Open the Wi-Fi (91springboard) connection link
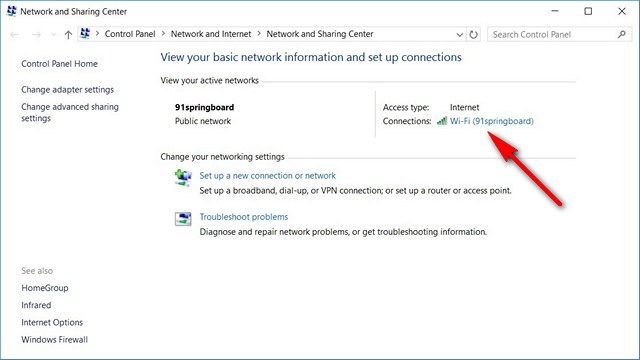This screenshot has height=360, width=640. (491, 121)
